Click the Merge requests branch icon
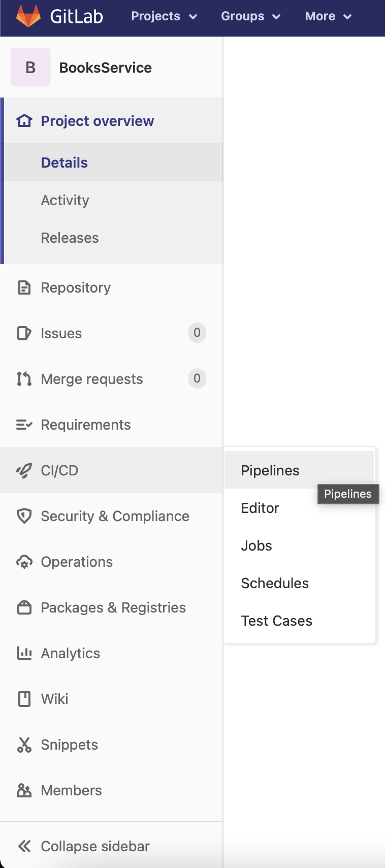 click(x=24, y=379)
